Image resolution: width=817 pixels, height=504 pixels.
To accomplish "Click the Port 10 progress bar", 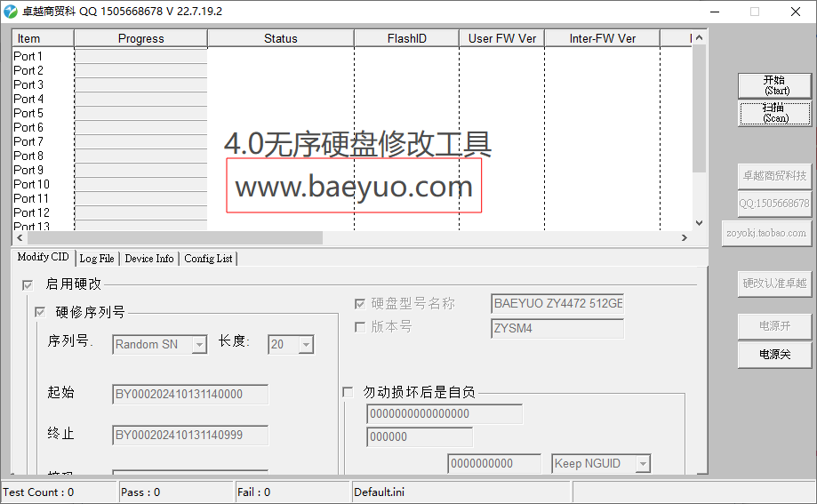I will coord(140,185).
